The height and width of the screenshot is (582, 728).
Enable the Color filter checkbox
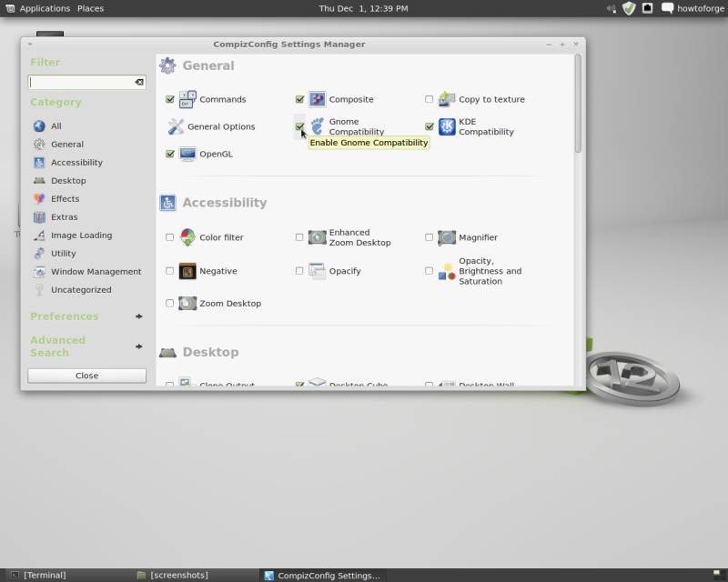tap(170, 237)
